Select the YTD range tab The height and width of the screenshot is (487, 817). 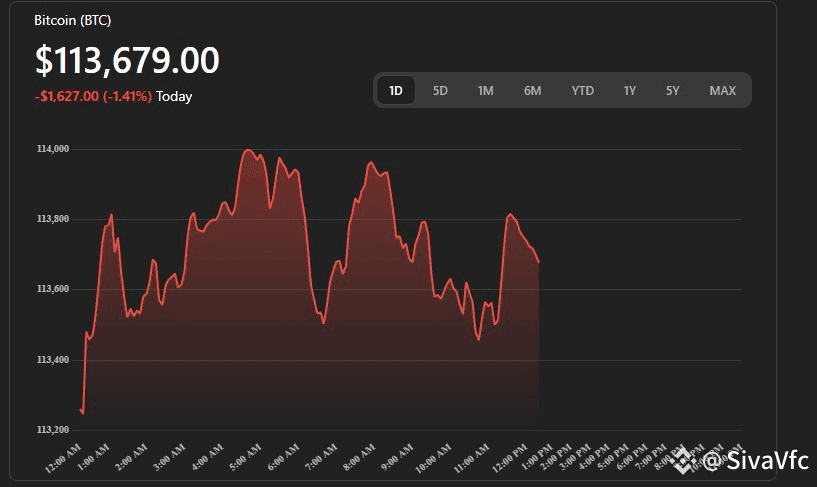tap(583, 91)
